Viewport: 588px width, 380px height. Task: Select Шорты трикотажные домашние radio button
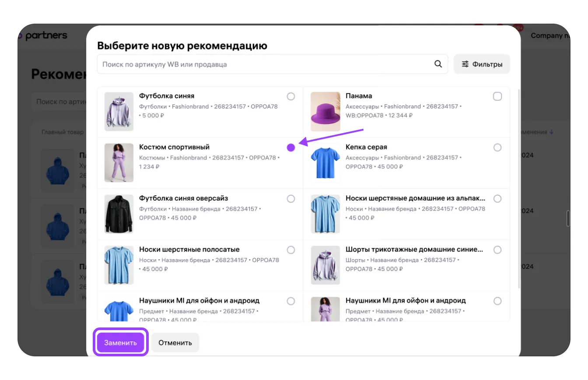(x=497, y=250)
